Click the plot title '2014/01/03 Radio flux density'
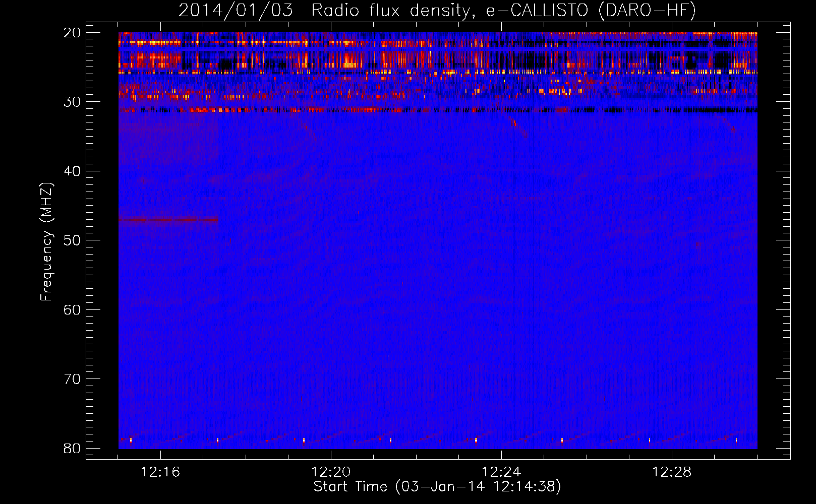 [x=437, y=10]
